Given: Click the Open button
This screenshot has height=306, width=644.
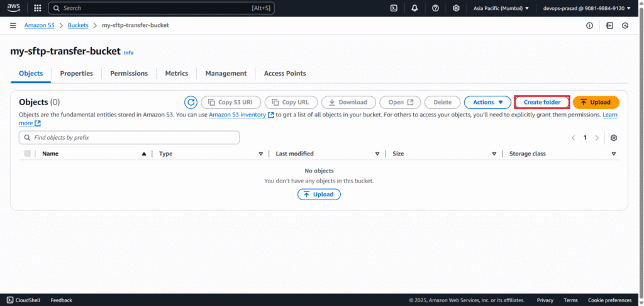Looking at the screenshot, I should 400,102.
